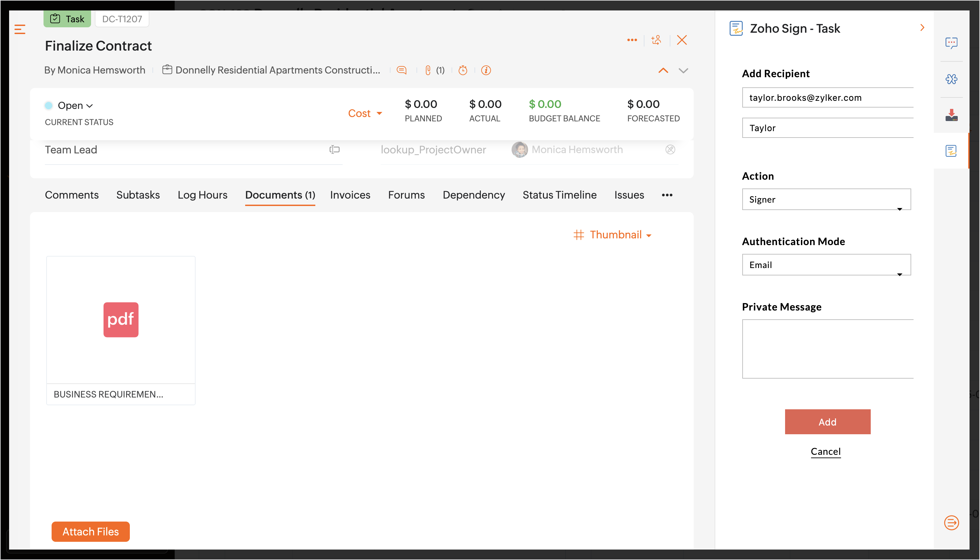Open the task comments bubble icon
980x560 pixels.
coord(402,70)
